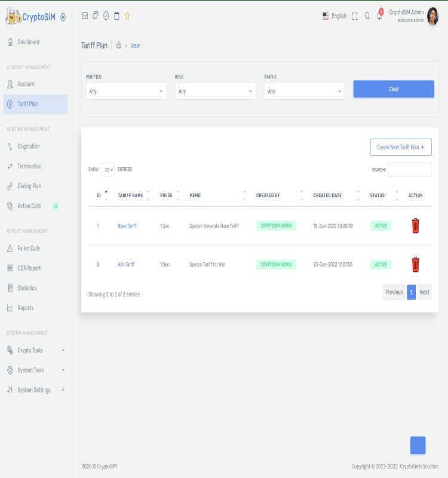Open the chat bubbles icon in toolbar
The image size is (448, 478).
(x=96, y=16)
